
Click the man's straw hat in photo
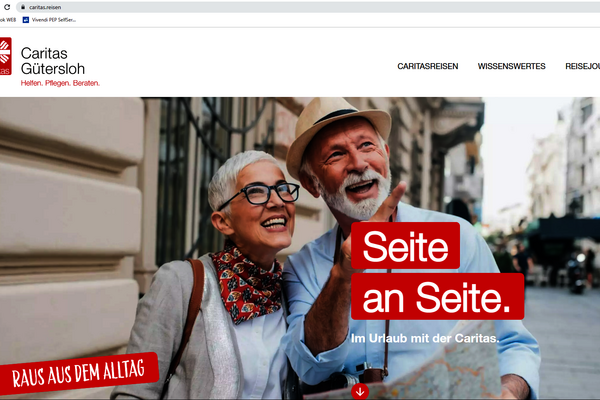[x=337, y=130]
